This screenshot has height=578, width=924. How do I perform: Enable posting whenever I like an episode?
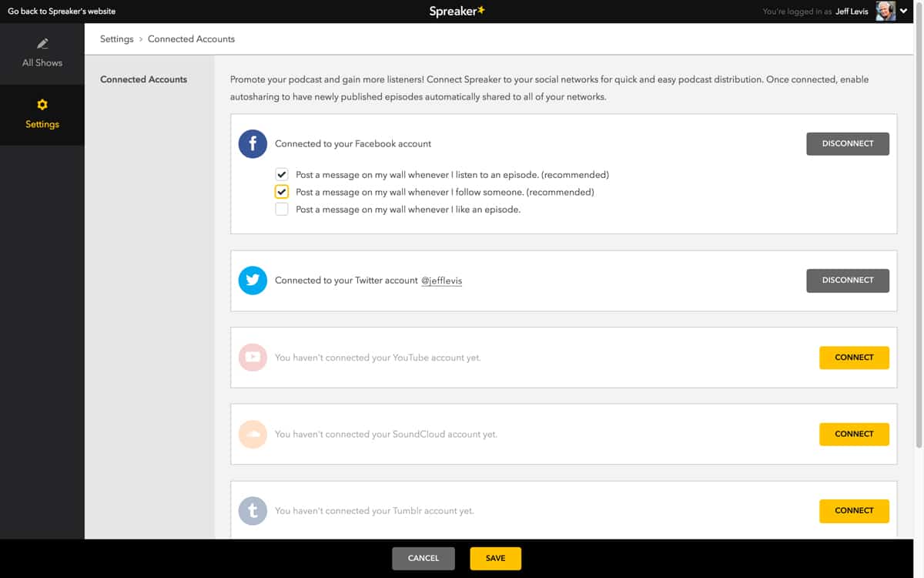pos(282,209)
